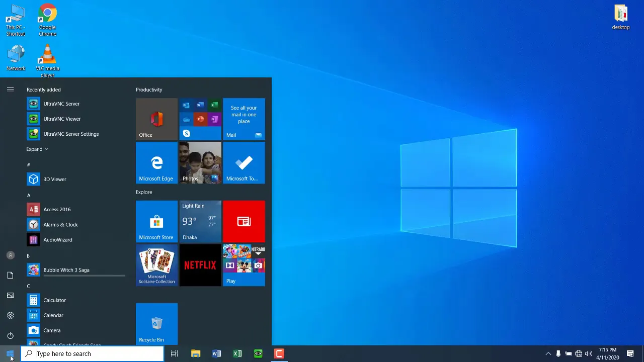Launch Bubble Witch 3 Saga
644x362 pixels.
click(x=75, y=270)
